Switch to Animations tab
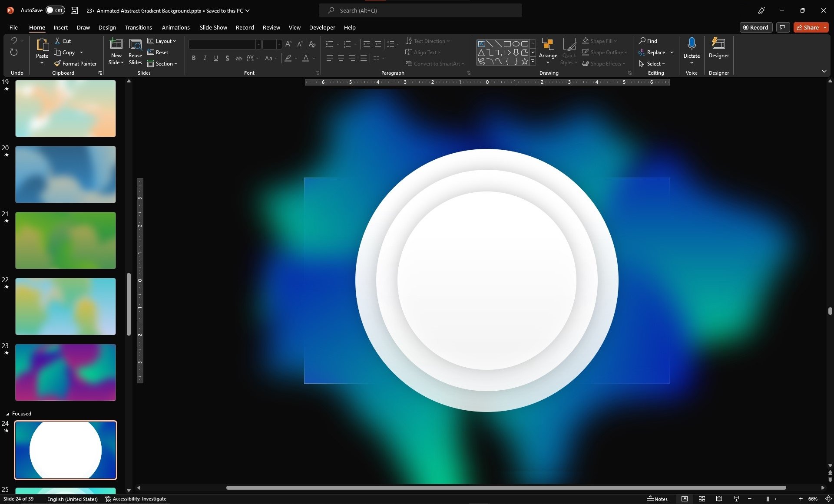Viewport: 834px width, 504px height. tap(175, 27)
